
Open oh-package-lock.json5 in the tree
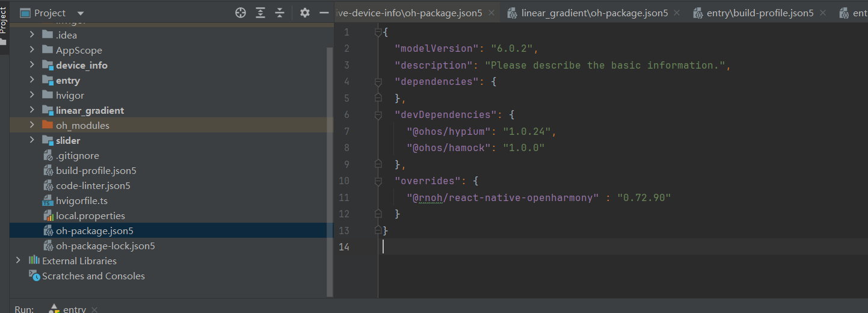[105, 246]
